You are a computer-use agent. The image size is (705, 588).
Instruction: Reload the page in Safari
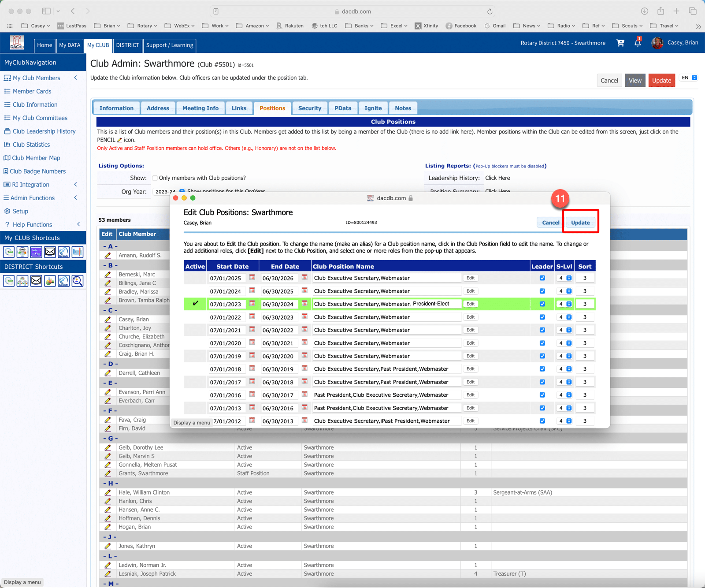pos(490,11)
